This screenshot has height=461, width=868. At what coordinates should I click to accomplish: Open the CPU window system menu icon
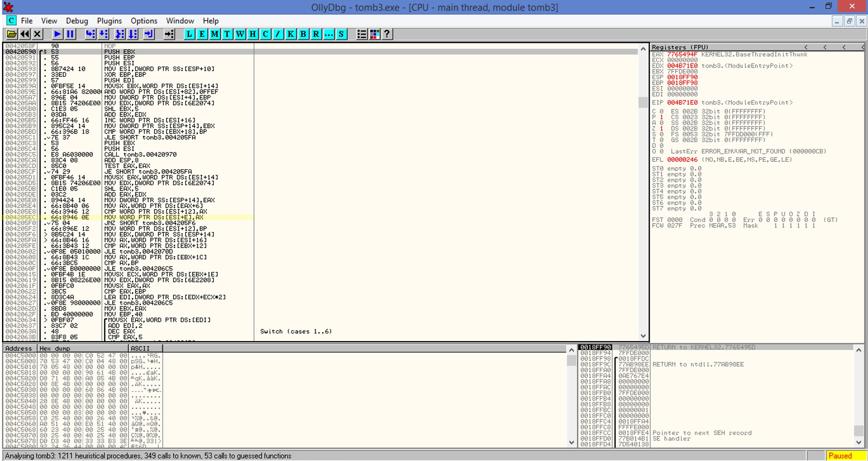pyautogui.click(x=11, y=21)
